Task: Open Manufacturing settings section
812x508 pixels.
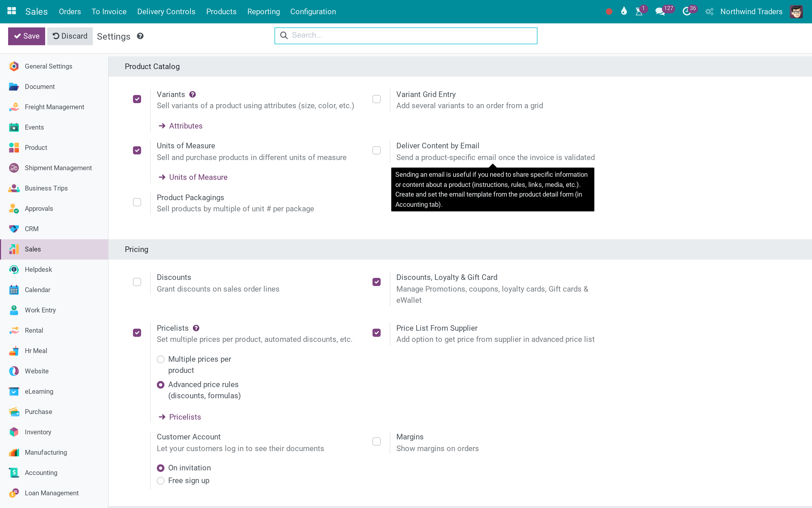Action: [54, 453]
